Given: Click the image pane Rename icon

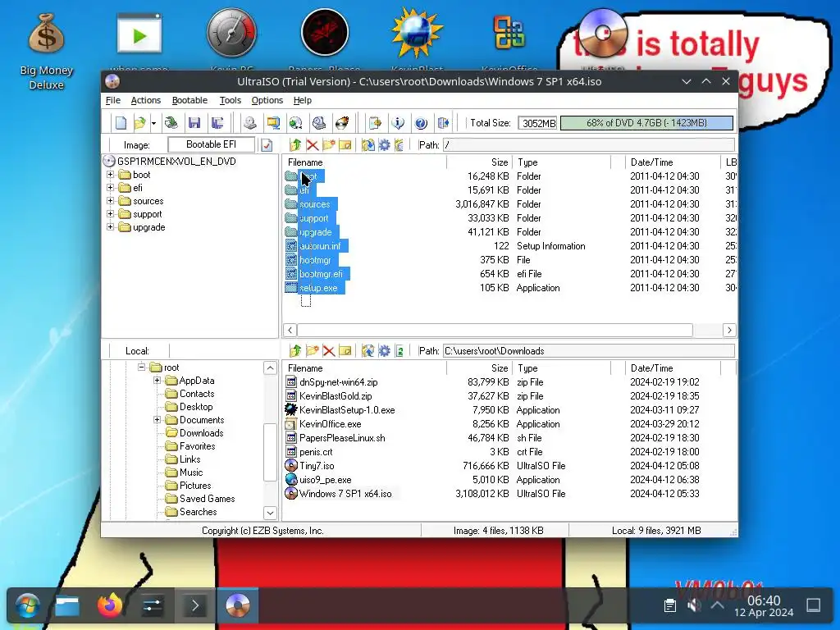Looking at the screenshot, I should click(345, 144).
